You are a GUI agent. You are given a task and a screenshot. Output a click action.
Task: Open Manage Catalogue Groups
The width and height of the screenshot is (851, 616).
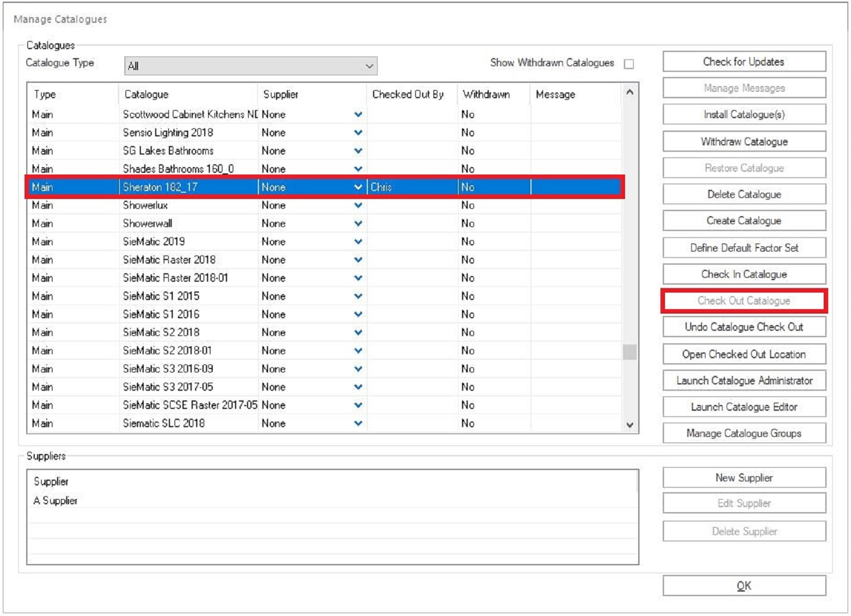point(744,433)
